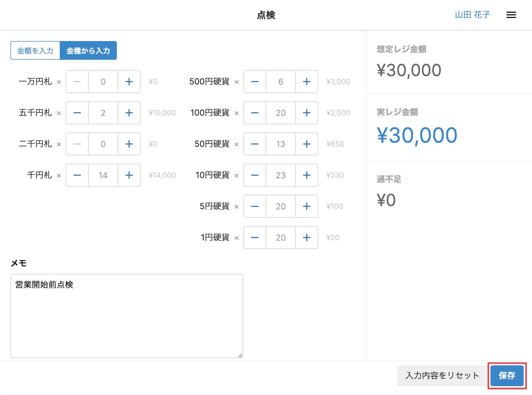Click into the メモ text area
Image resolution: width=532 pixels, height=395 pixels.
tap(127, 316)
